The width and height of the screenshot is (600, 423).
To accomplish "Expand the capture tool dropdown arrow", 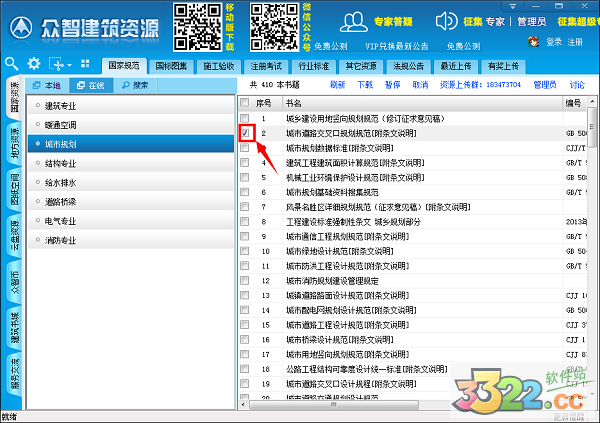I will tap(69, 65).
